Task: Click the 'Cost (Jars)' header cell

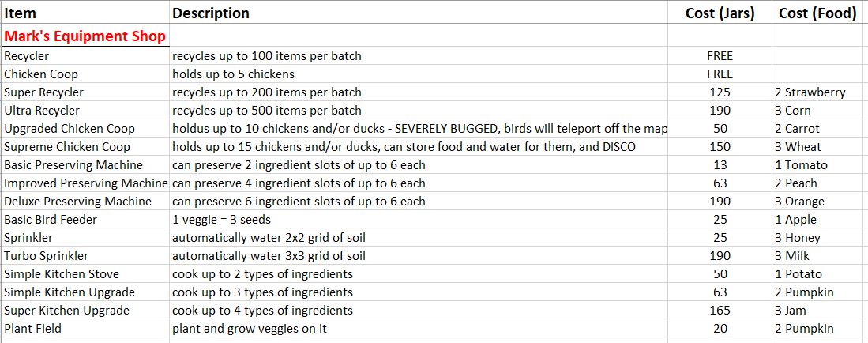Action: pyautogui.click(x=720, y=13)
